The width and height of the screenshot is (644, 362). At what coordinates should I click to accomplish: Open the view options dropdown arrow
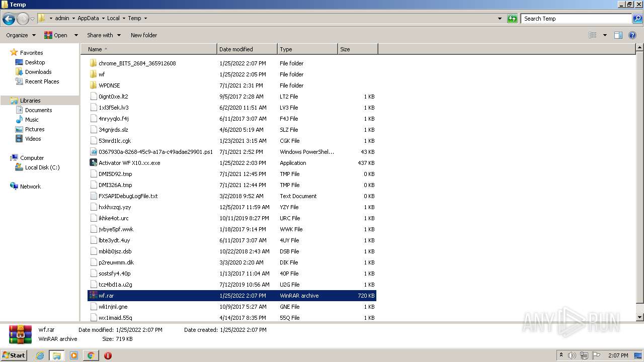(x=605, y=35)
